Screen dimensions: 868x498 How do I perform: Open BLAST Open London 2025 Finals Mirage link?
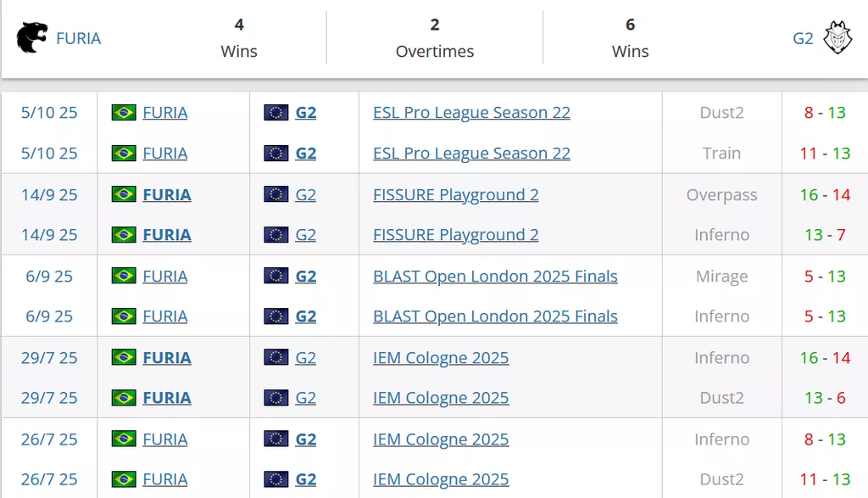(495, 276)
